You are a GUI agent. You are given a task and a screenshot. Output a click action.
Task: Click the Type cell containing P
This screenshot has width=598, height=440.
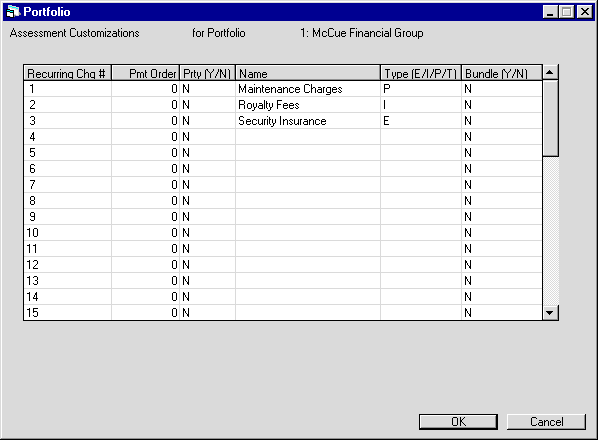tap(421, 89)
